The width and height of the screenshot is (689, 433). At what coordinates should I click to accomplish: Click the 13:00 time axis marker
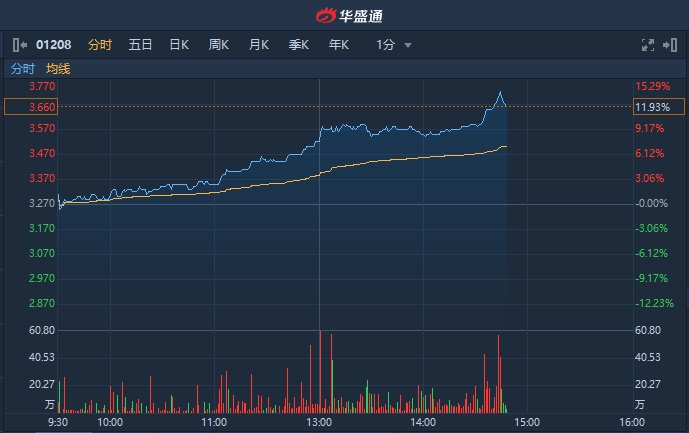click(x=319, y=423)
